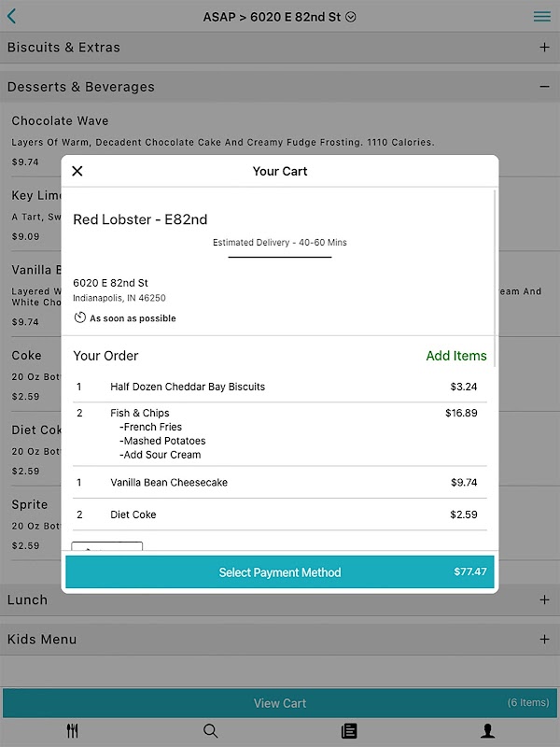The image size is (560, 747).
Task: Tap the clock icon beside As soon as possible
Action: click(x=80, y=318)
